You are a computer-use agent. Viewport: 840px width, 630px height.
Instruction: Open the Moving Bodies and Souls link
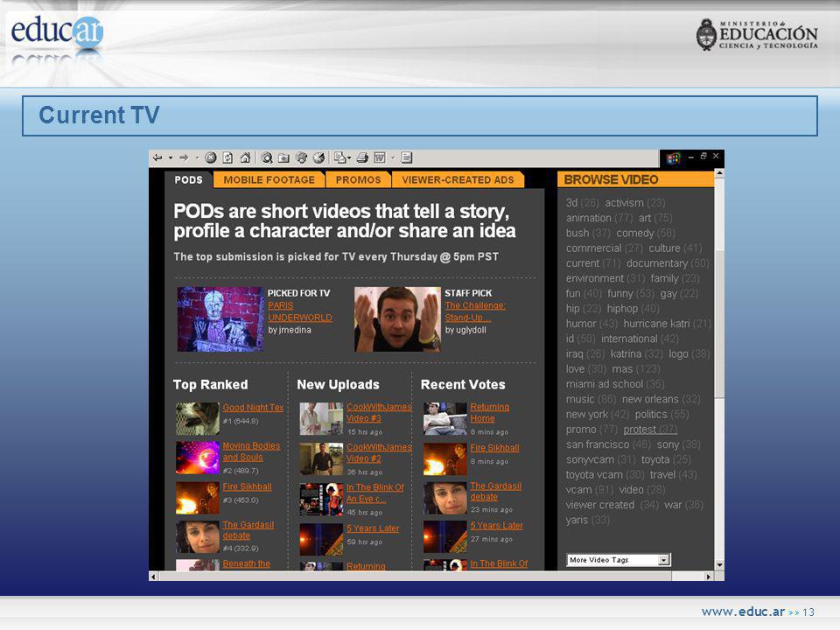click(x=251, y=451)
